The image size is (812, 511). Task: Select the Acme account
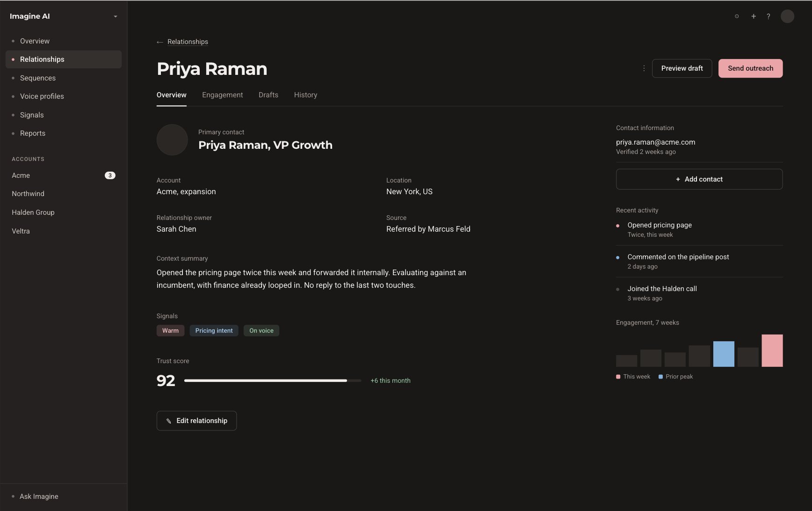(64, 175)
